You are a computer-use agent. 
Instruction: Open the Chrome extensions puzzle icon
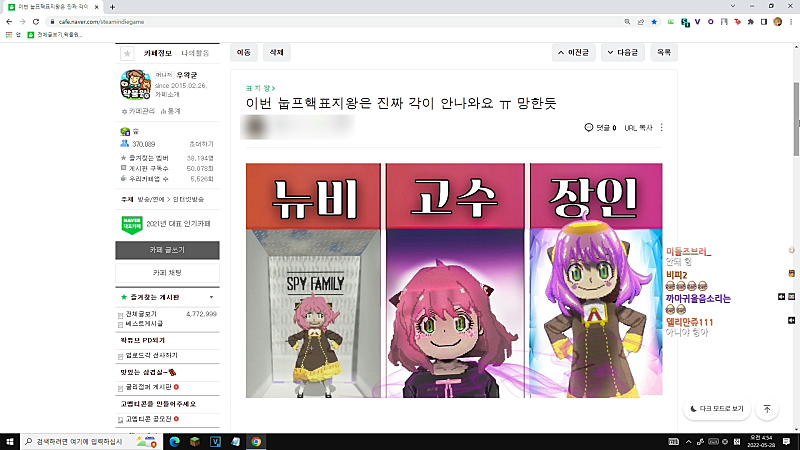[751, 22]
